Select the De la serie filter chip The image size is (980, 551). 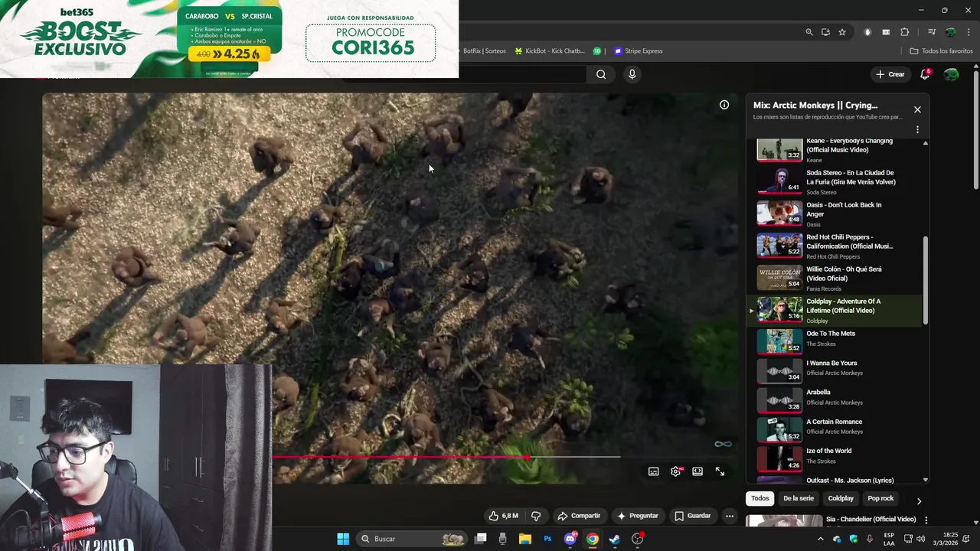799,498
